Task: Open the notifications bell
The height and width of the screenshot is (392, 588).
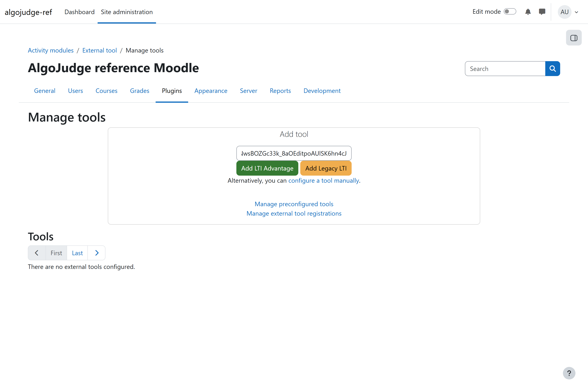Action: (x=528, y=12)
